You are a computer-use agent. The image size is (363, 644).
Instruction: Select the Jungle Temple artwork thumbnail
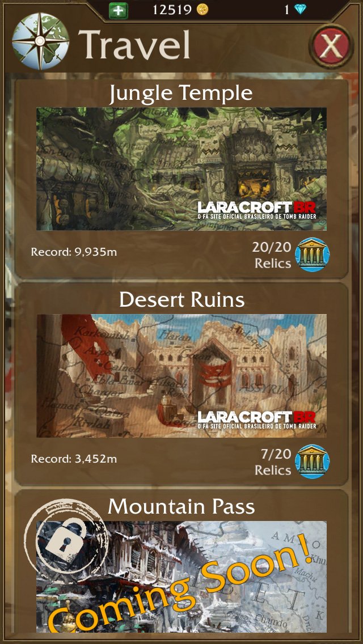click(x=181, y=169)
